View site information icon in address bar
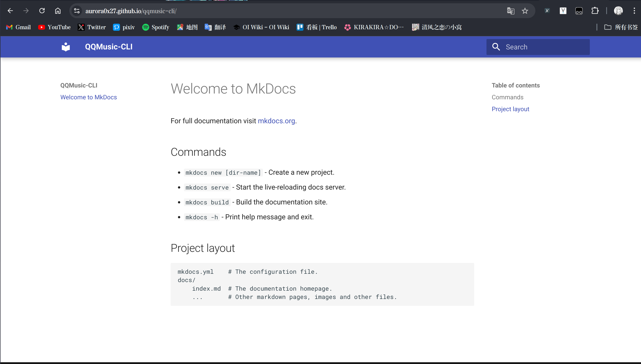The image size is (641, 364). coord(77,11)
